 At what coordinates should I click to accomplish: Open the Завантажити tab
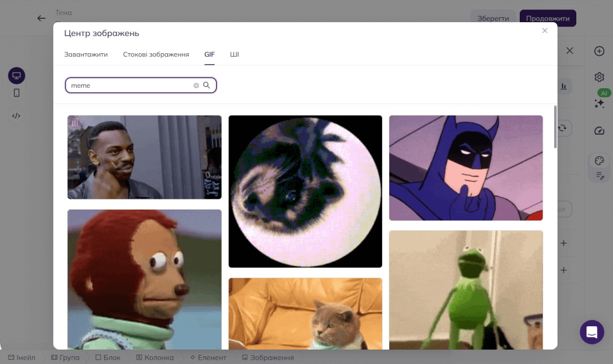pos(86,55)
